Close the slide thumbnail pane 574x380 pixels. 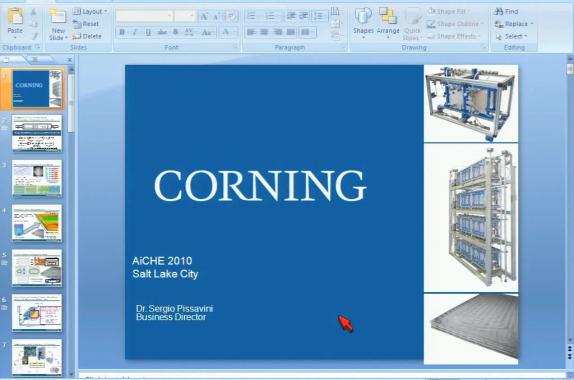click(70, 60)
